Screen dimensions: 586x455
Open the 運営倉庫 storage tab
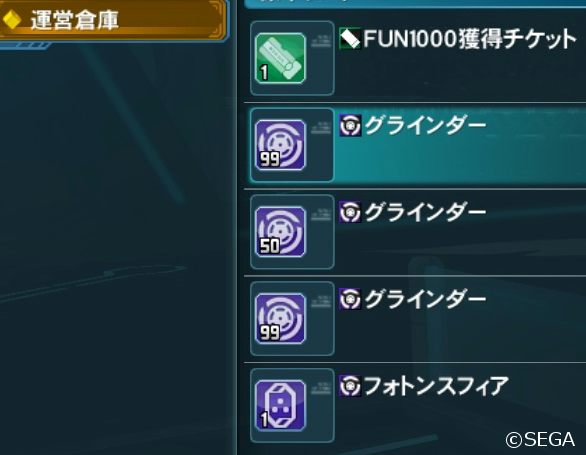tap(113, 19)
